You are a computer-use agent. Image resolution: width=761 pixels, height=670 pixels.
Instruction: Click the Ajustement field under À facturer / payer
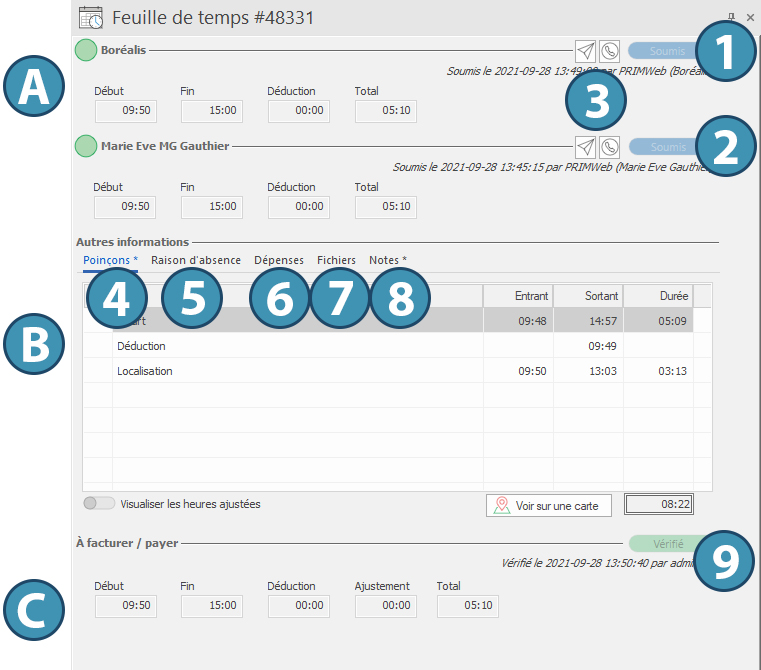coord(385,606)
